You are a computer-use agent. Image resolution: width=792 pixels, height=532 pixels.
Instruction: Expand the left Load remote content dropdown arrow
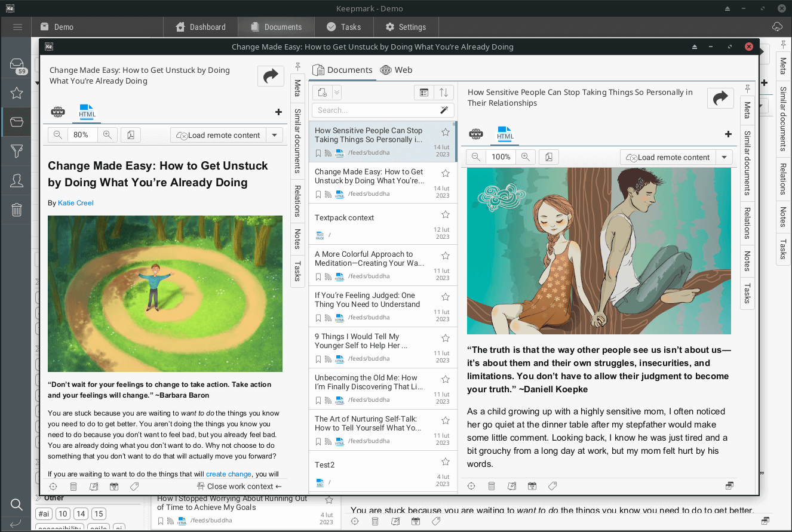pos(274,135)
